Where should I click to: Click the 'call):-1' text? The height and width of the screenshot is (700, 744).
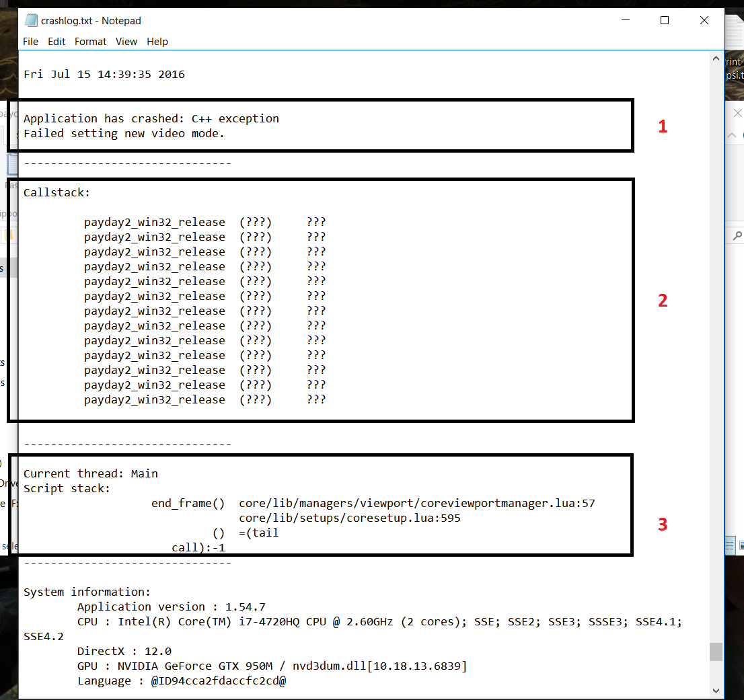click(198, 548)
